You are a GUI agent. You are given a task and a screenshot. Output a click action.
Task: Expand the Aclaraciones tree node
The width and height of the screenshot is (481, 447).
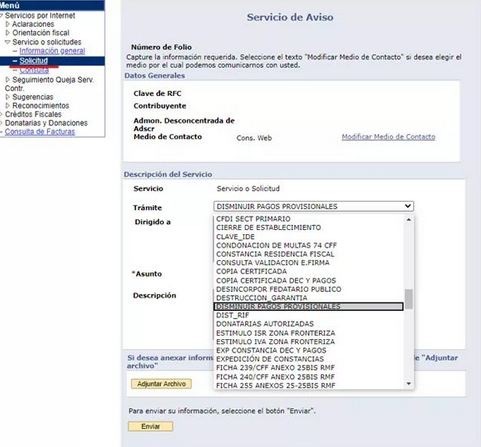[8, 24]
